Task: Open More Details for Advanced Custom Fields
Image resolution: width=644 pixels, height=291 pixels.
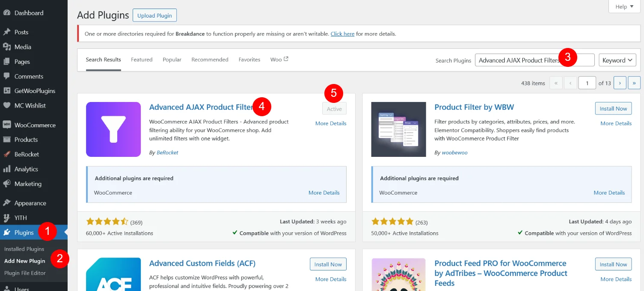Action: (331, 279)
